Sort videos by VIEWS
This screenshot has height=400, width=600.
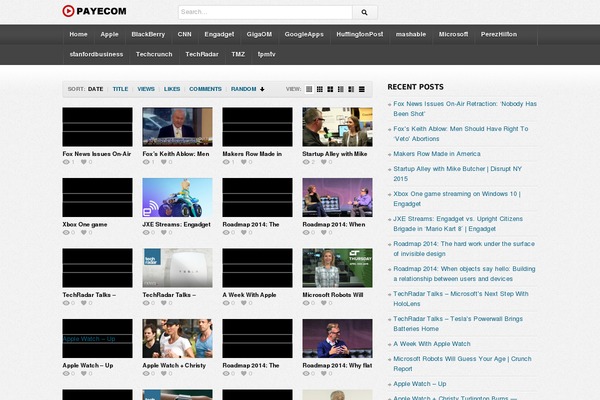[146, 89]
